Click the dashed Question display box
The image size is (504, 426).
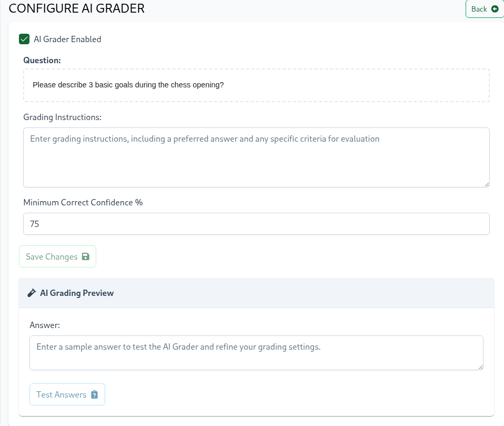[x=256, y=84]
